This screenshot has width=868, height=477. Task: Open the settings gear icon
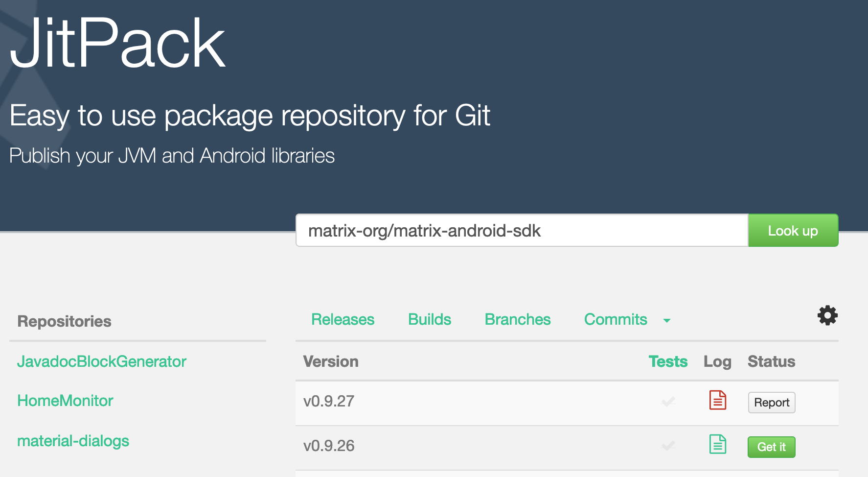pyautogui.click(x=827, y=316)
